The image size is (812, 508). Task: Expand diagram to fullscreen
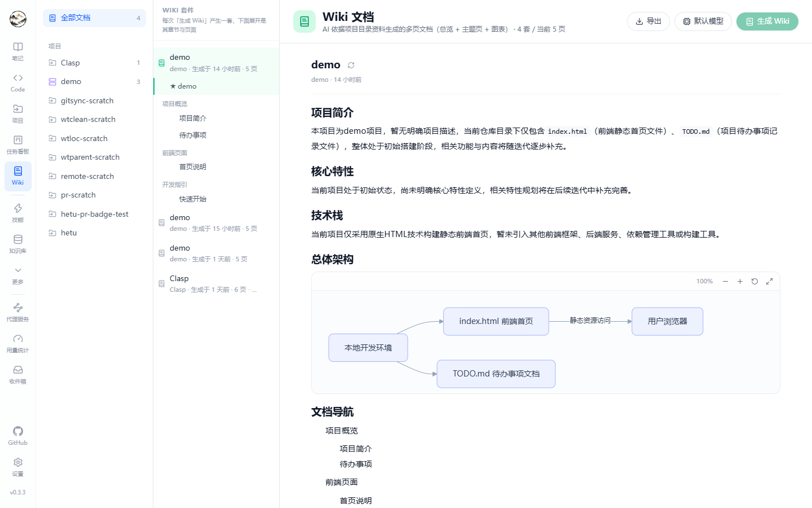point(769,281)
